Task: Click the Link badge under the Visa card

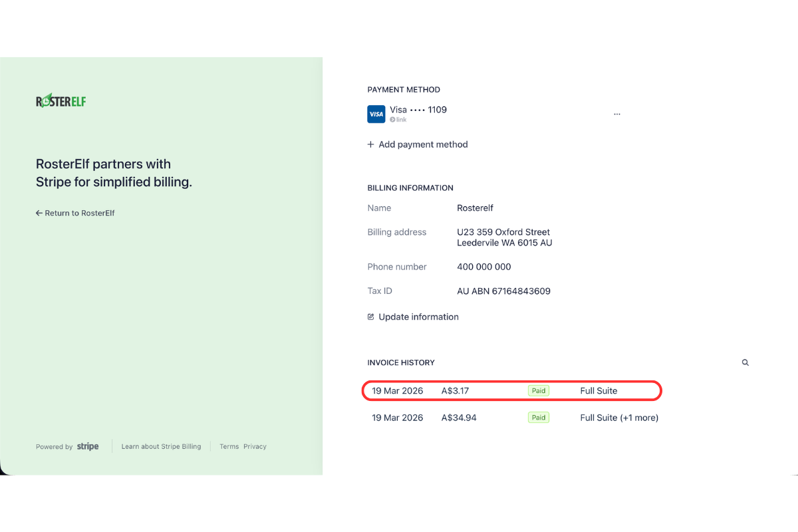Action: pos(398,120)
